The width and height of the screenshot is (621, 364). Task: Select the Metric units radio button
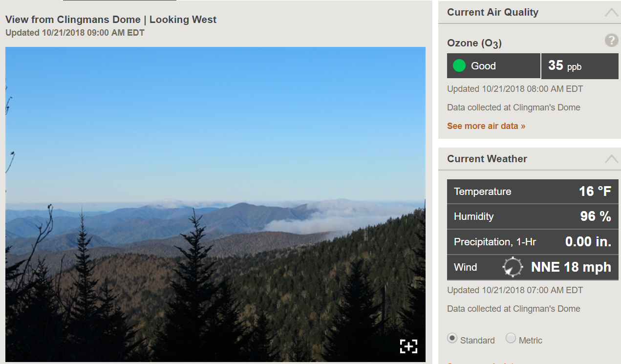pyautogui.click(x=511, y=338)
